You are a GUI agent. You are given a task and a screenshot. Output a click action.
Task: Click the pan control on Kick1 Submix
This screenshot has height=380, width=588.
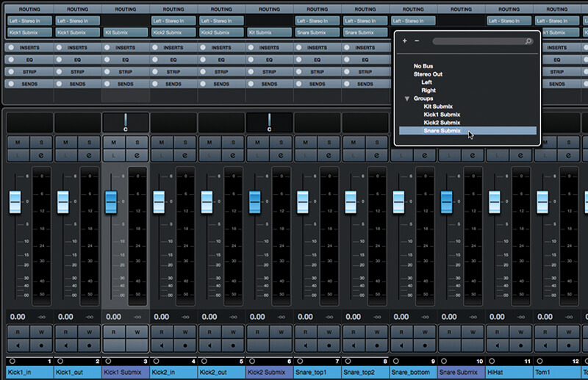pos(126,122)
